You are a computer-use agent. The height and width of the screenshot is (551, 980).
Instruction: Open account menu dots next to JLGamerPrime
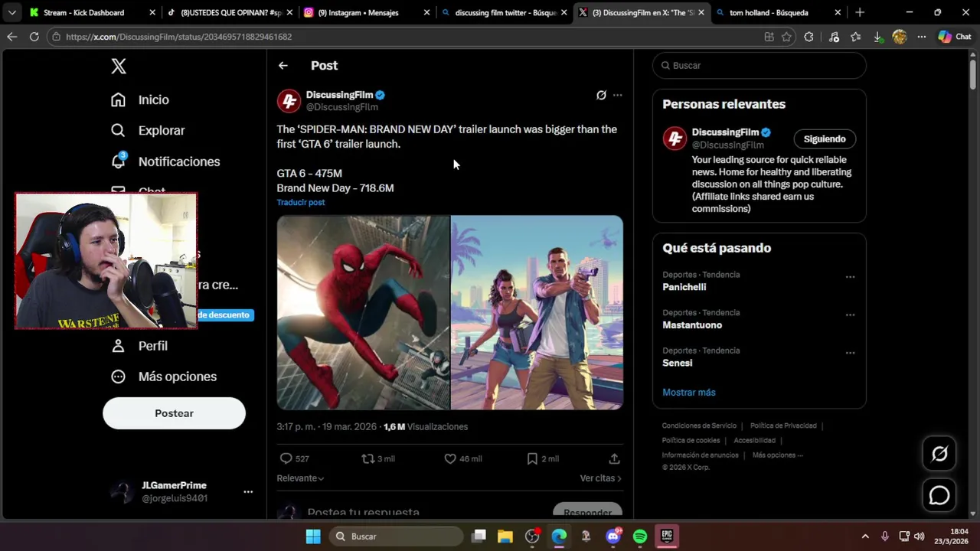(x=248, y=492)
